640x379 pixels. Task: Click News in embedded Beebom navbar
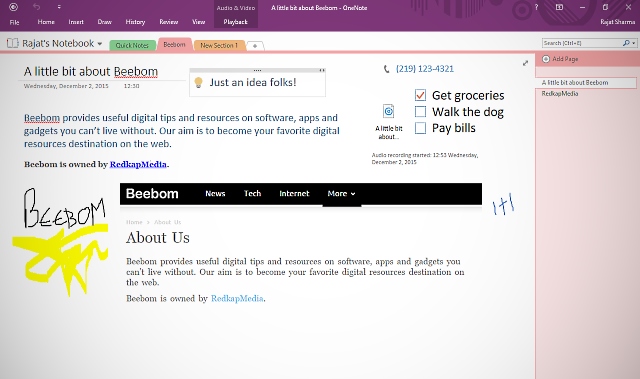[x=215, y=193]
